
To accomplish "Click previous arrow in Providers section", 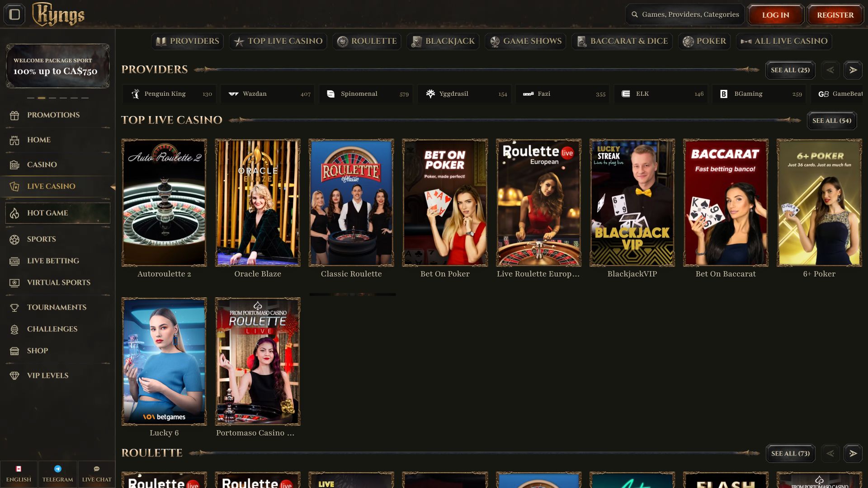I will (830, 70).
